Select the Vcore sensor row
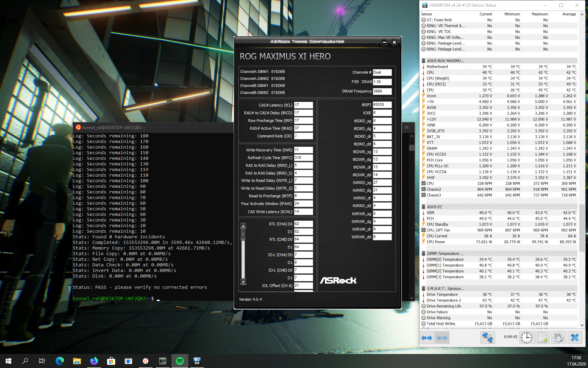 tap(499, 96)
